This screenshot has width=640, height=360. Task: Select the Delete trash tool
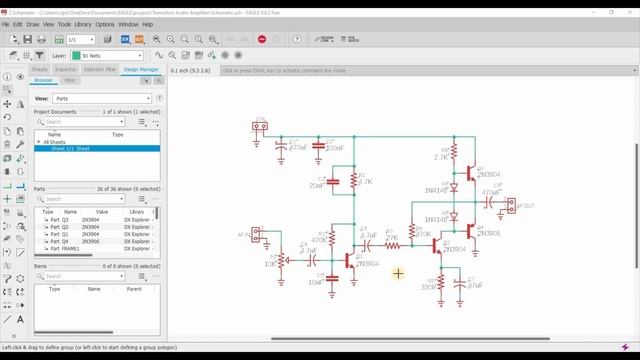point(7,144)
